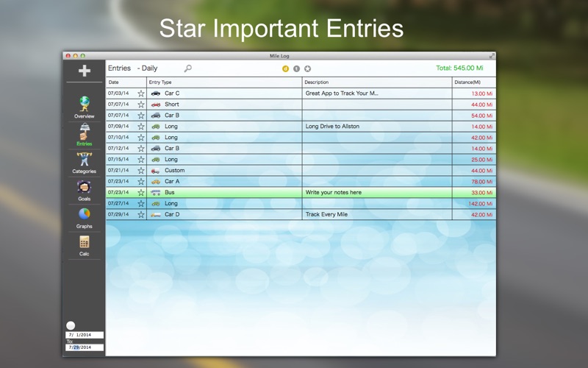The height and width of the screenshot is (368, 588).
Task: Star the 07/07/14 Short entry
Action: (x=141, y=105)
